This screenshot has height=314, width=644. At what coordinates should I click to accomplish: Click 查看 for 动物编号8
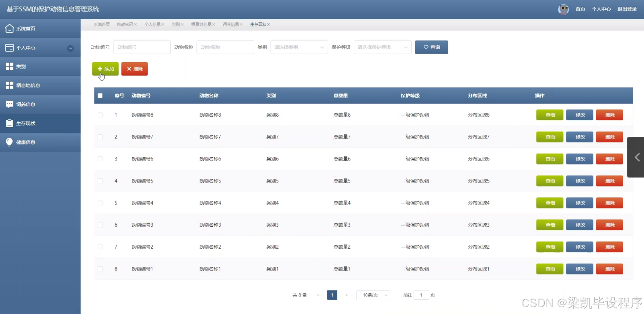(550, 115)
